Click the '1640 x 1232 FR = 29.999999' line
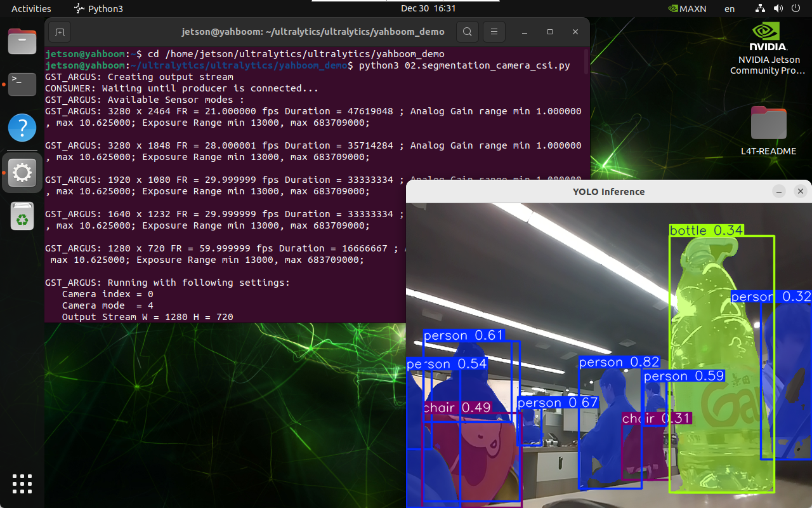This screenshot has height=508, width=812. (225, 214)
